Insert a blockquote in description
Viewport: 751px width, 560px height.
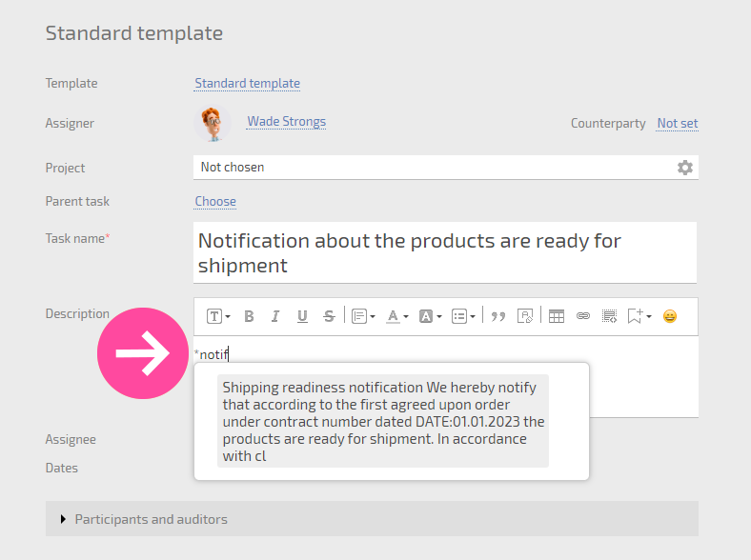[498, 316]
